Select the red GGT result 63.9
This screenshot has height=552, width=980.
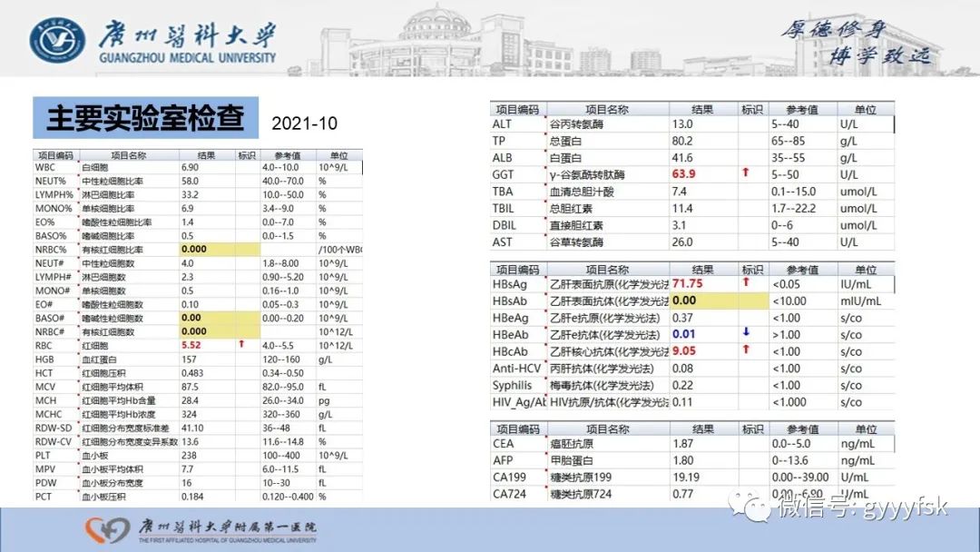point(684,174)
